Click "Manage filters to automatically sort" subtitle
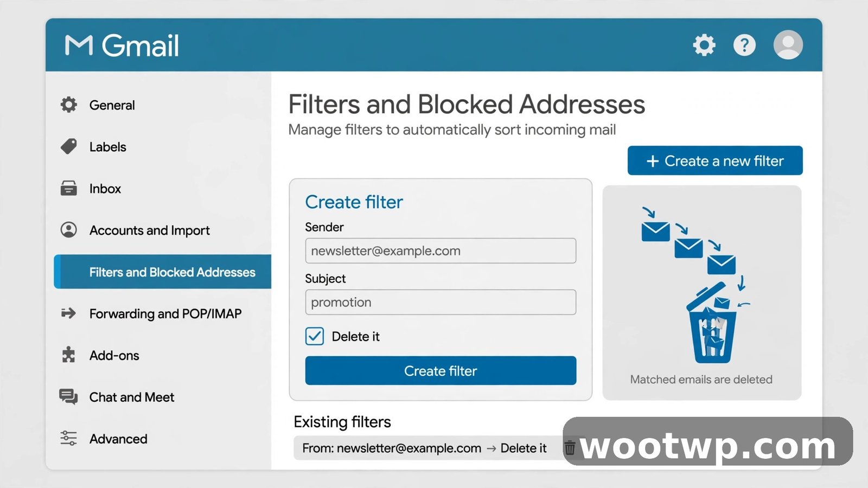Viewport: 868px width, 488px height. [452, 130]
